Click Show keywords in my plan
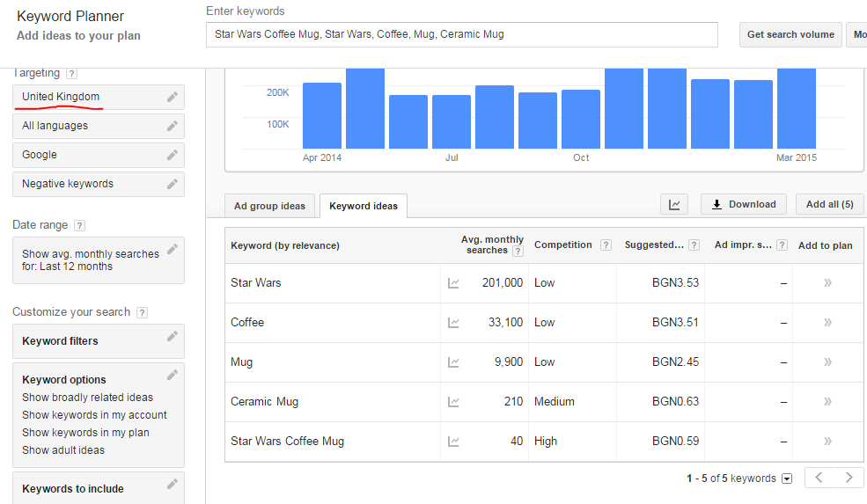This screenshot has height=504, width=867. tap(85, 433)
